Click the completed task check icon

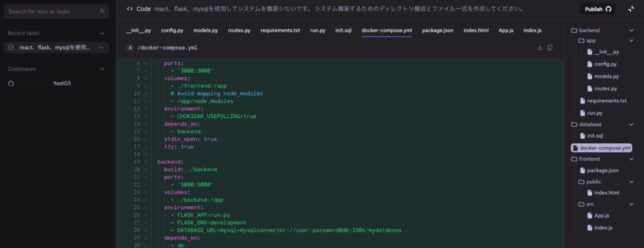click(x=11, y=48)
